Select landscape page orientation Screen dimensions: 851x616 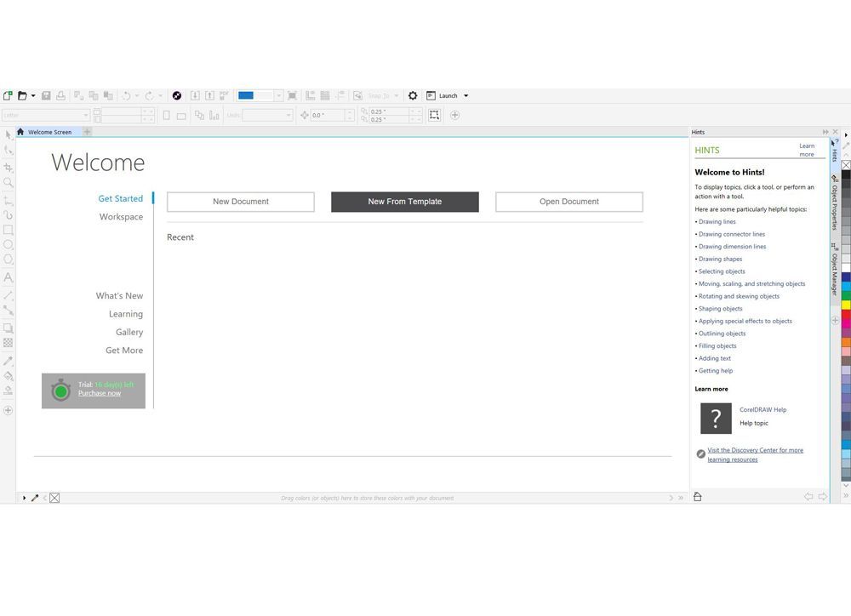pyautogui.click(x=181, y=115)
